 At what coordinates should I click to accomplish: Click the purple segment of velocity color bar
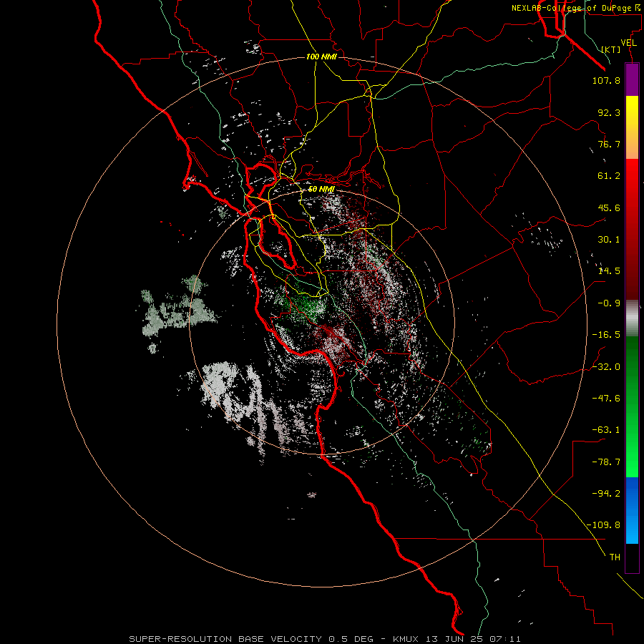632,79
